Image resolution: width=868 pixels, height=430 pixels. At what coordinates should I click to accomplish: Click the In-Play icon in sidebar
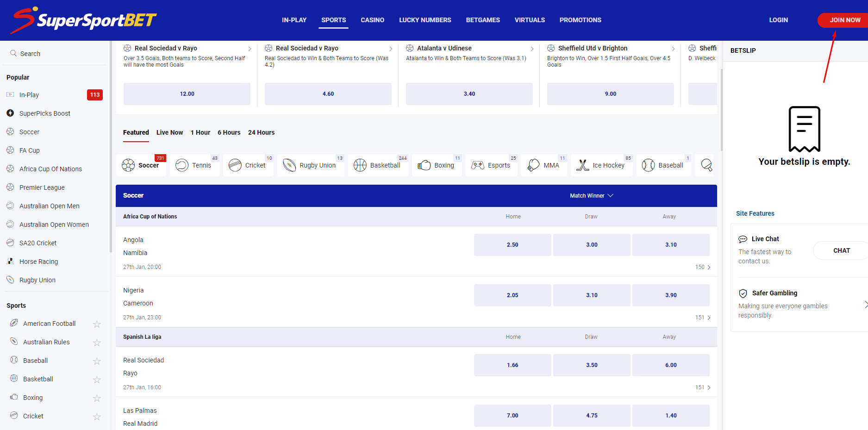tap(10, 95)
